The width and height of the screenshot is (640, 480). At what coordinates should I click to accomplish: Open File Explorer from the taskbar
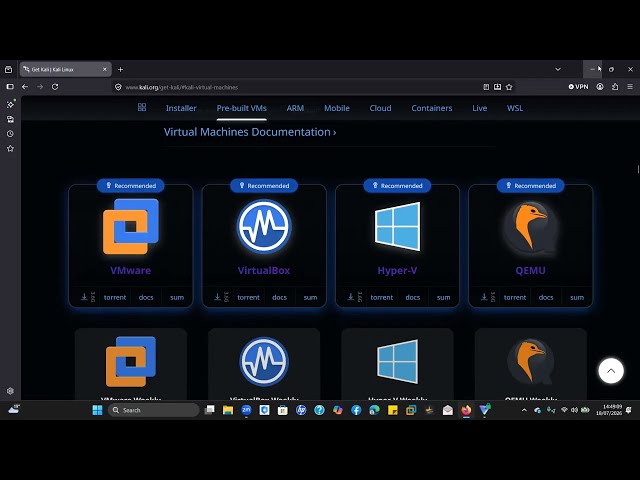click(228, 410)
